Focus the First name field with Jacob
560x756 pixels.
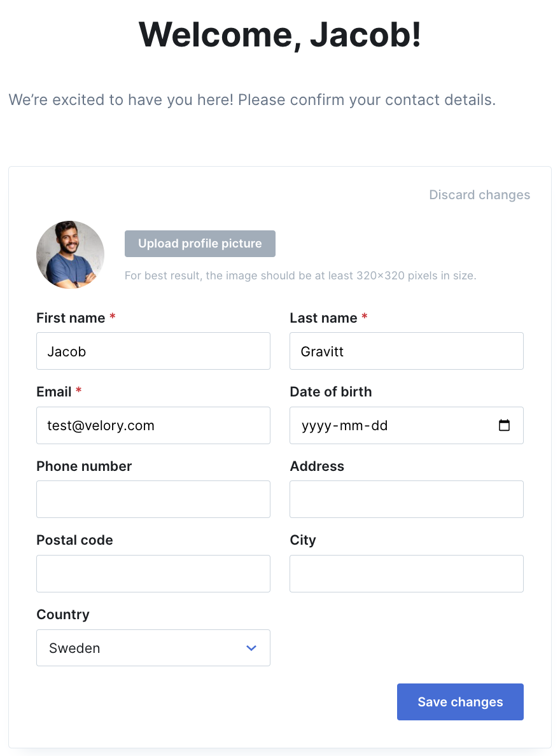(153, 351)
